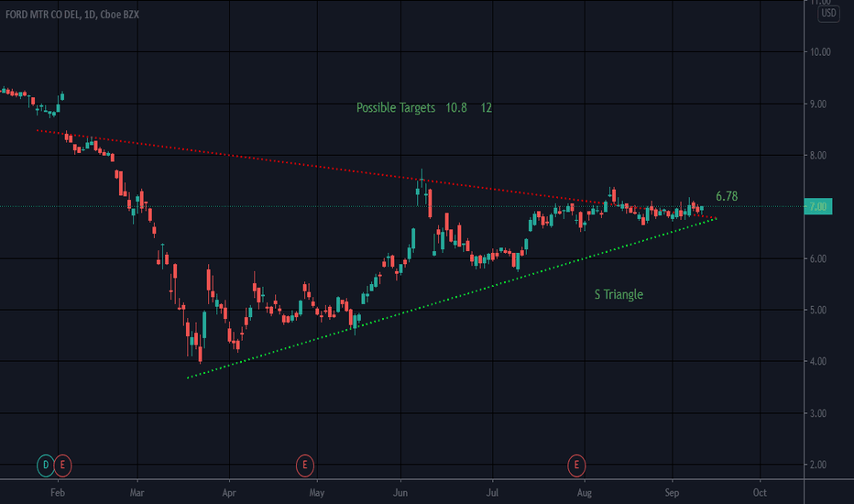The image size is (854, 504).
Task: Click the May label on time axis
Action: coord(317,493)
